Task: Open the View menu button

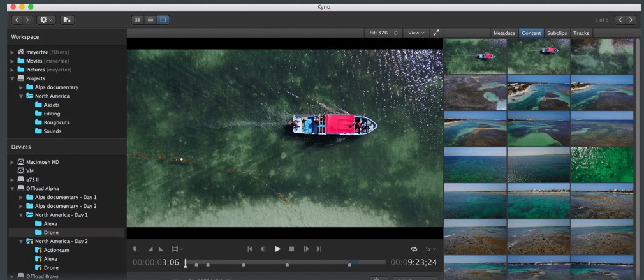Action: 416,33
